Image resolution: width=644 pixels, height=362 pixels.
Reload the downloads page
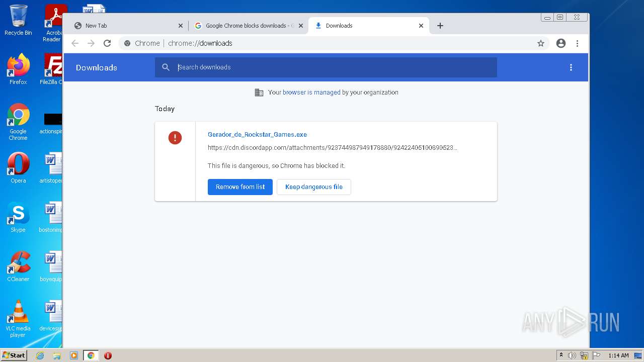tap(107, 43)
